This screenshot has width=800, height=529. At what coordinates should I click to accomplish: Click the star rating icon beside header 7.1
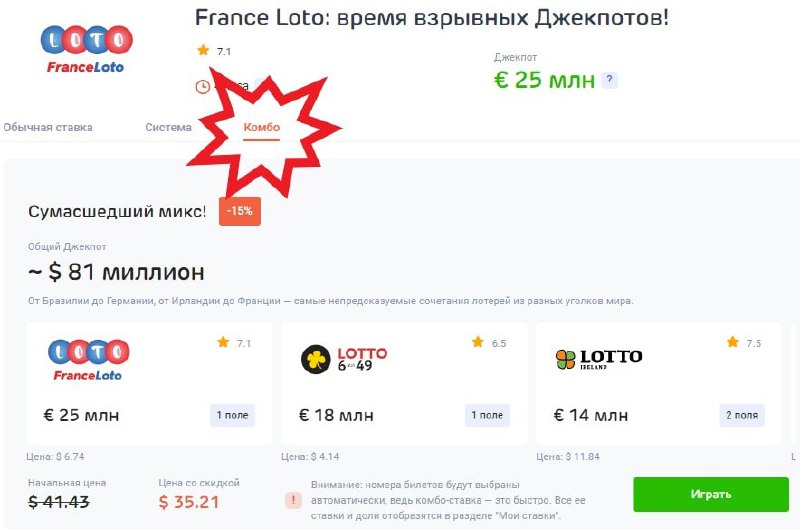[x=203, y=50]
